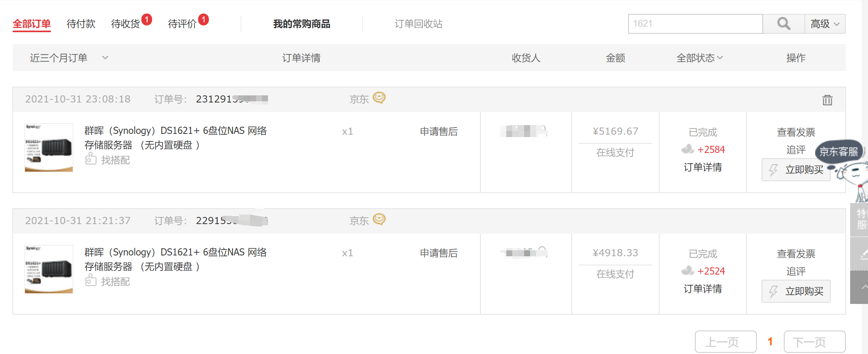Click 立即购买 for ¥4918.33 order
Image resolution: width=868 pixels, height=354 pixels.
[796, 291]
